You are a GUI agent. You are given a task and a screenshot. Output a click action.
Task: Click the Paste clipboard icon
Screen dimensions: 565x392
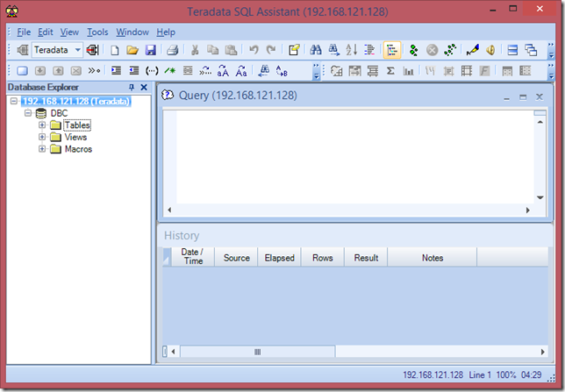(x=231, y=50)
